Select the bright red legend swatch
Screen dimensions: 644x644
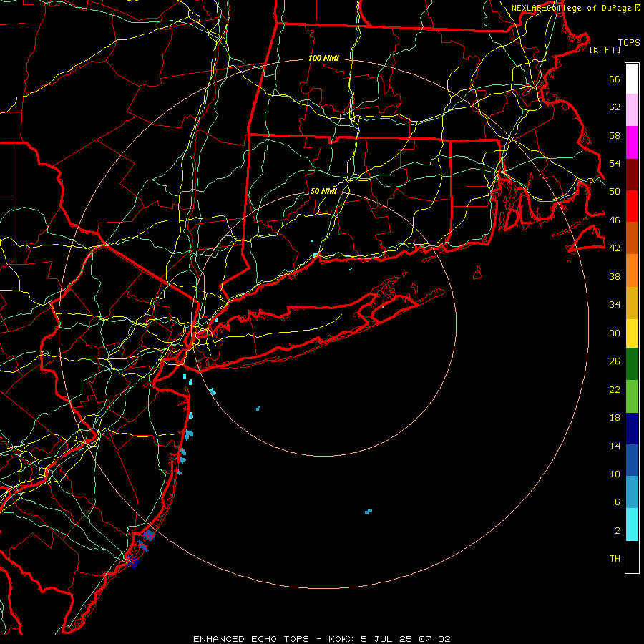point(632,206)
